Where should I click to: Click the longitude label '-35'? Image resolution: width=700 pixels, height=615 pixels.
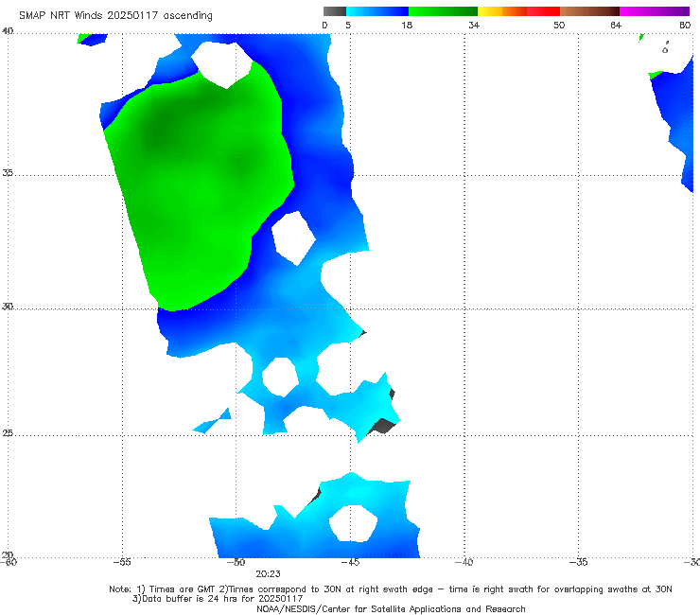point(578,562)
